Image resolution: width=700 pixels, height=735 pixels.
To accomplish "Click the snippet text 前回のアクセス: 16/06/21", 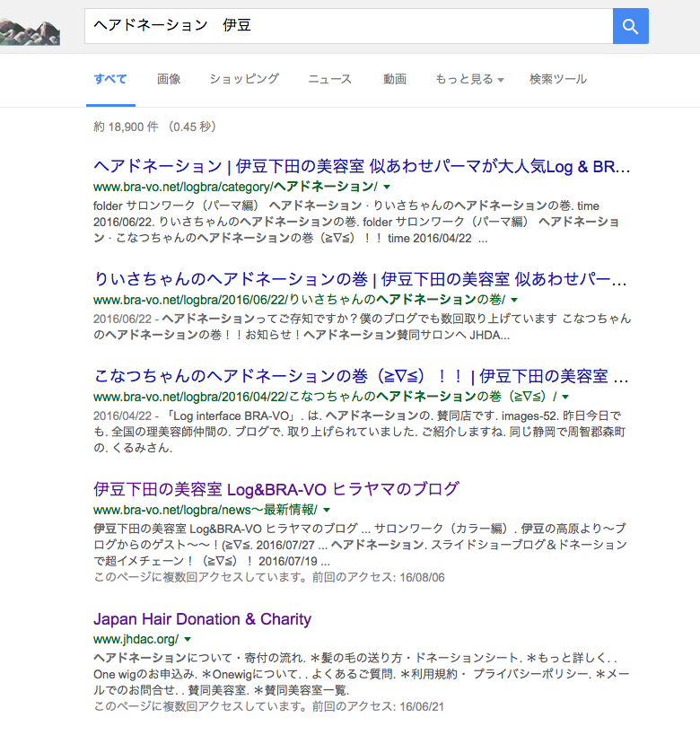I will (x=378, y=707).
